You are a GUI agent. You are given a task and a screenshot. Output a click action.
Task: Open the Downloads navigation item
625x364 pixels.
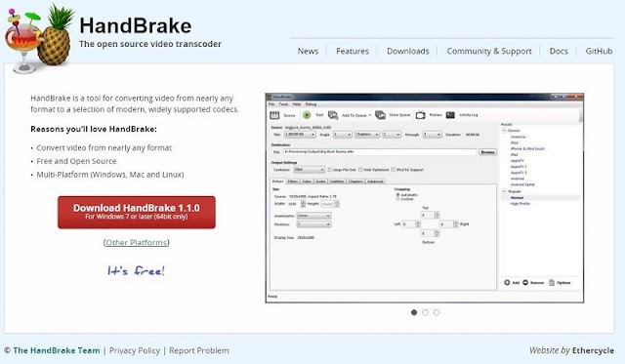(408, 51)
